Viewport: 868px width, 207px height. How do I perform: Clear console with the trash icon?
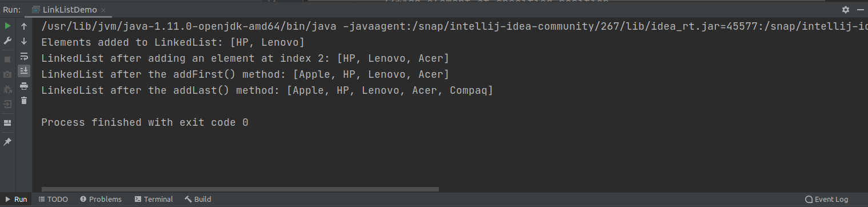coord(24,101)
